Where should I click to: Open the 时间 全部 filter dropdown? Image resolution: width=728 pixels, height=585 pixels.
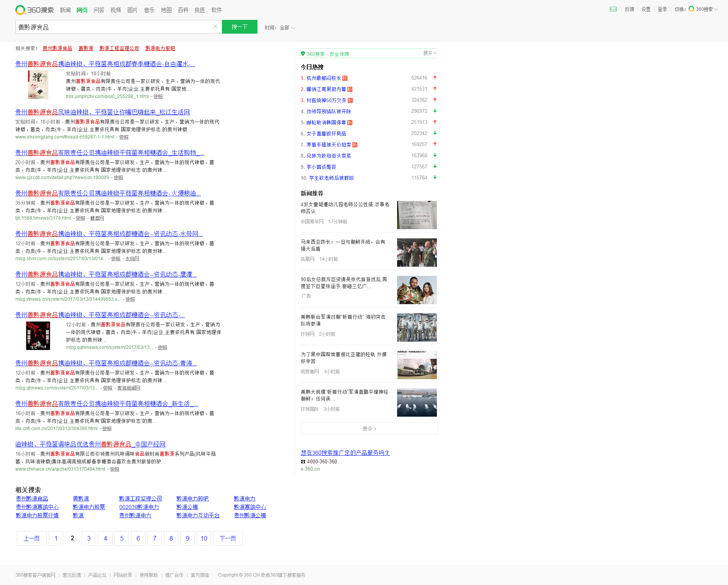[x=280, y=28]
